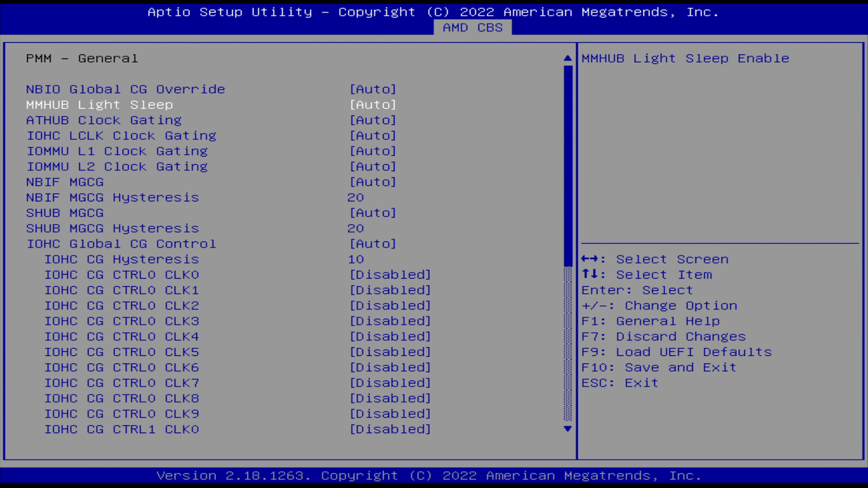Toggle IOHC CG CTRL0 CLK0 Disabled value
The height and width of the screenshot is (488, 868).
click(390, 275)
